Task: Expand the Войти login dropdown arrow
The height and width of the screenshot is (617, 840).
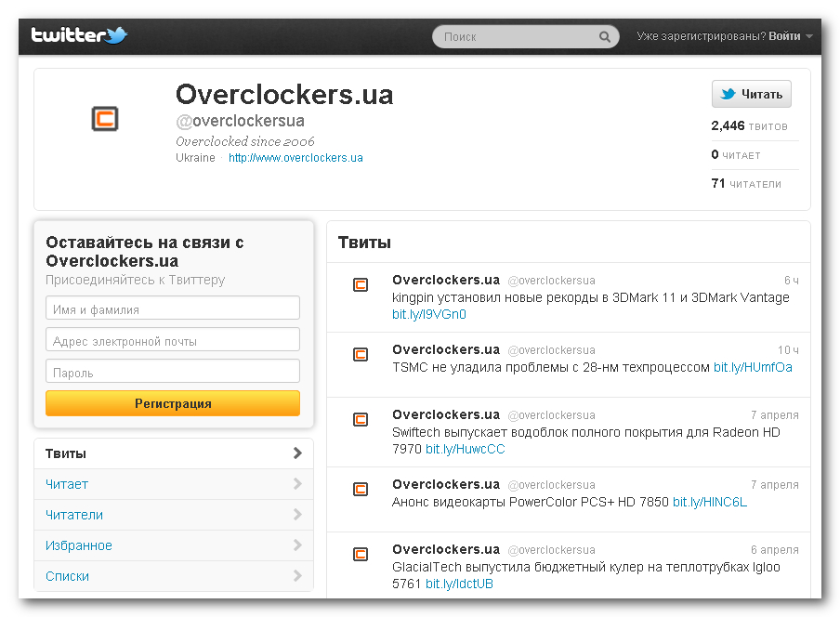Action: pyautogui.click(x=809, y=36)
